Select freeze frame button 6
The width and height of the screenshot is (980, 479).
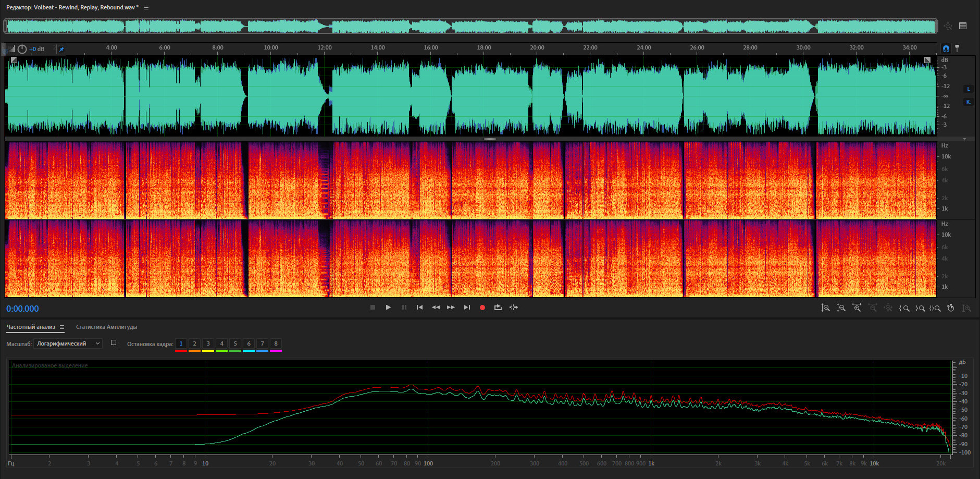(x=249, y=343)
